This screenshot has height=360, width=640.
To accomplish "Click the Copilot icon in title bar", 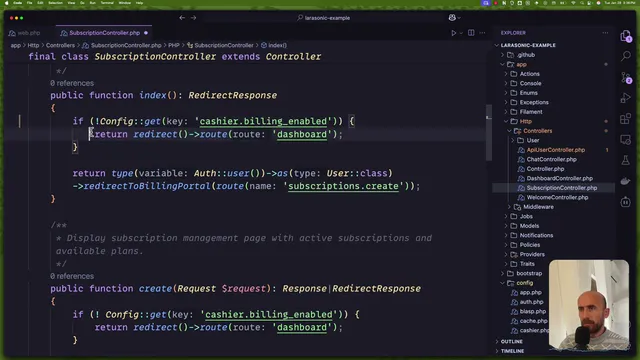I will [x=452, y=18].
